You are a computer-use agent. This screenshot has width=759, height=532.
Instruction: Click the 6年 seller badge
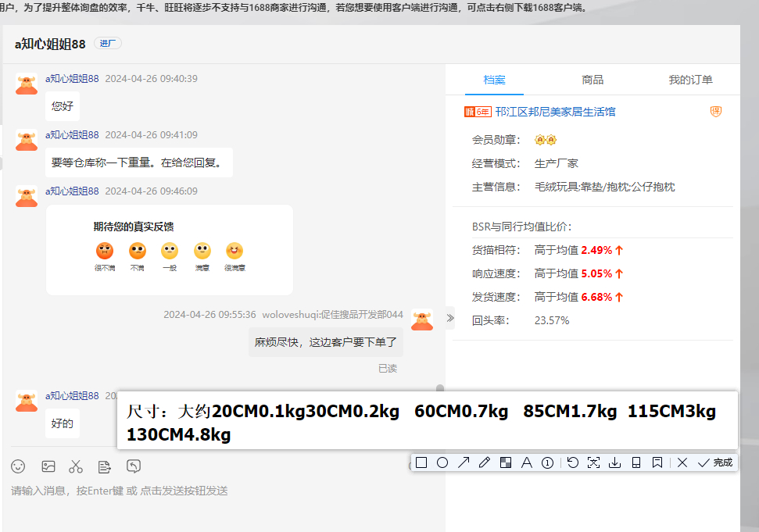coord(478,112)
